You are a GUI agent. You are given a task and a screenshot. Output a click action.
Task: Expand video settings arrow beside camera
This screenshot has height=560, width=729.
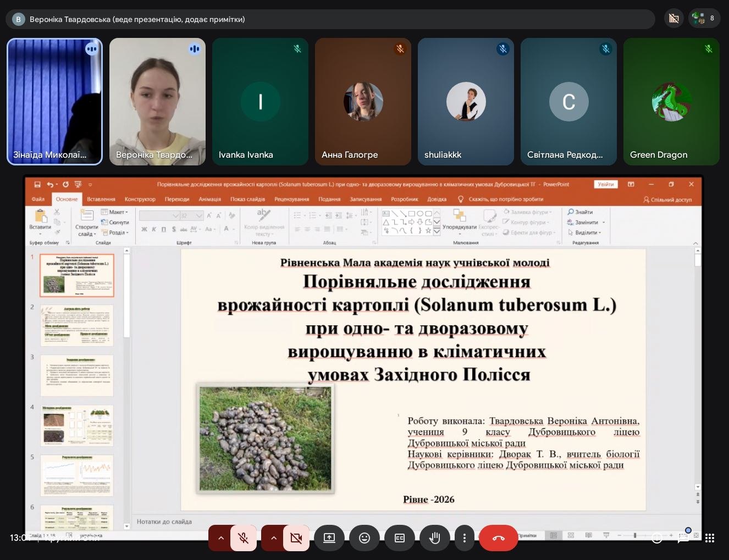point(274,538)
